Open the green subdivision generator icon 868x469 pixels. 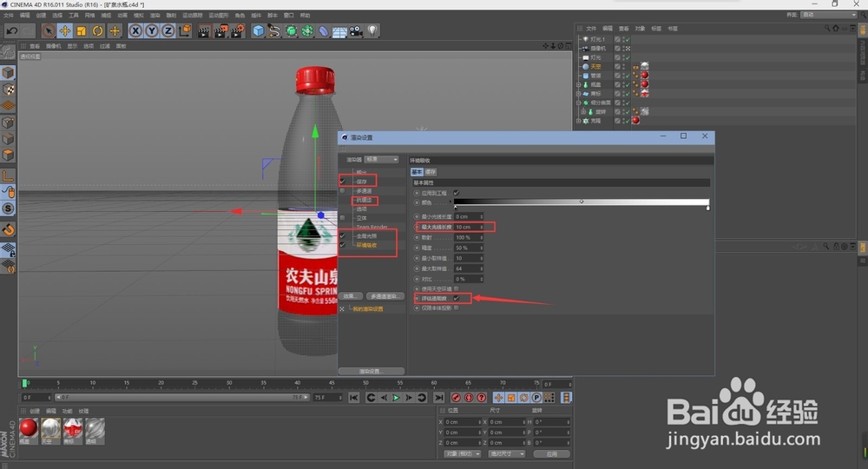click(x=291, y=31)
